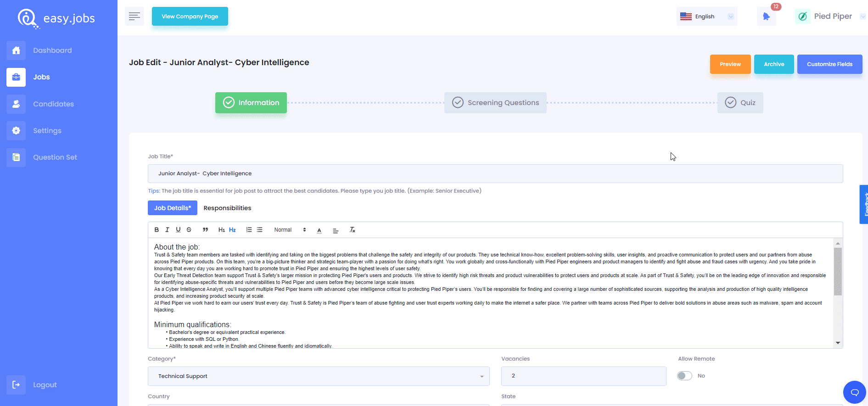868x406 pixels.
Task: Click 'Experience with SQL or Python' bullet
Action: pyautogui.click(x=204, y=339)
